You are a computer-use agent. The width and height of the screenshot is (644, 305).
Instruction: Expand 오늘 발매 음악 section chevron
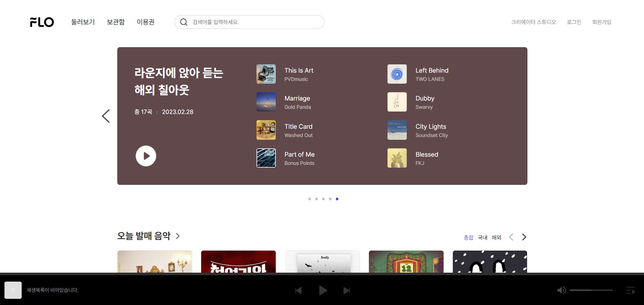point(178,236)
